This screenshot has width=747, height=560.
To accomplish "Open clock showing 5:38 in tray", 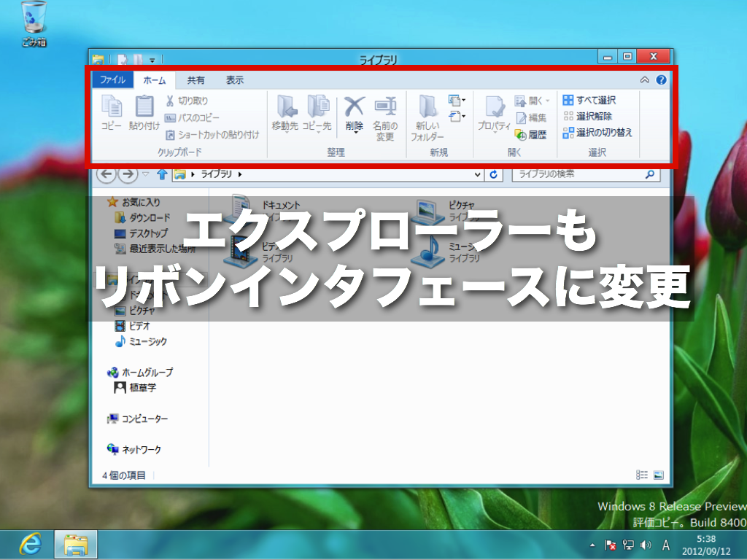I will [x=706, y=545].
